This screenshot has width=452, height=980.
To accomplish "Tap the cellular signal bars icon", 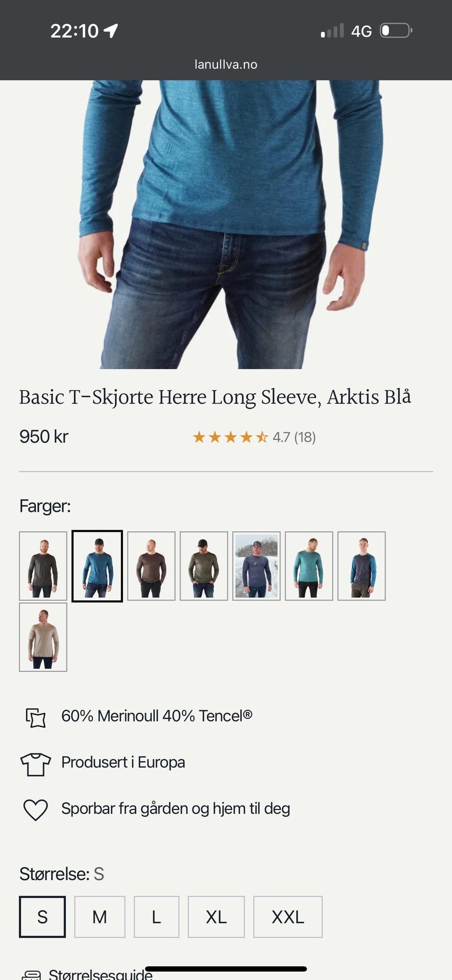I will pos(332,31).
